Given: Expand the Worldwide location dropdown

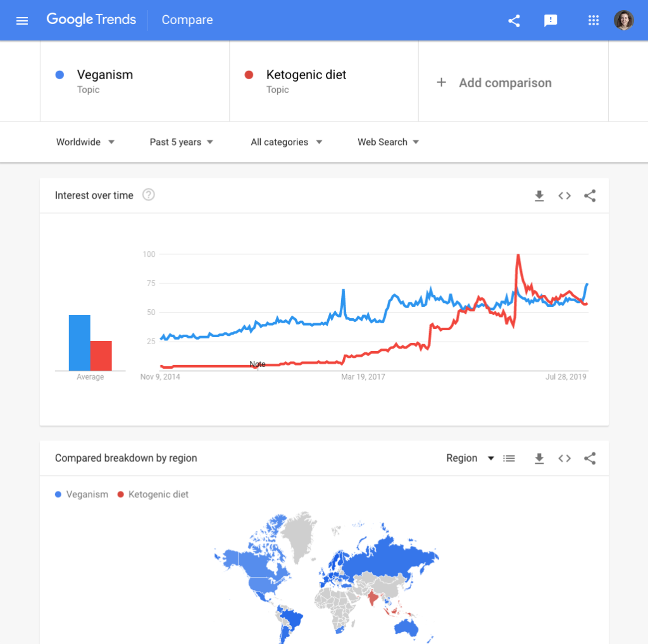Looking at the screenshot, I should click(85, 142).
